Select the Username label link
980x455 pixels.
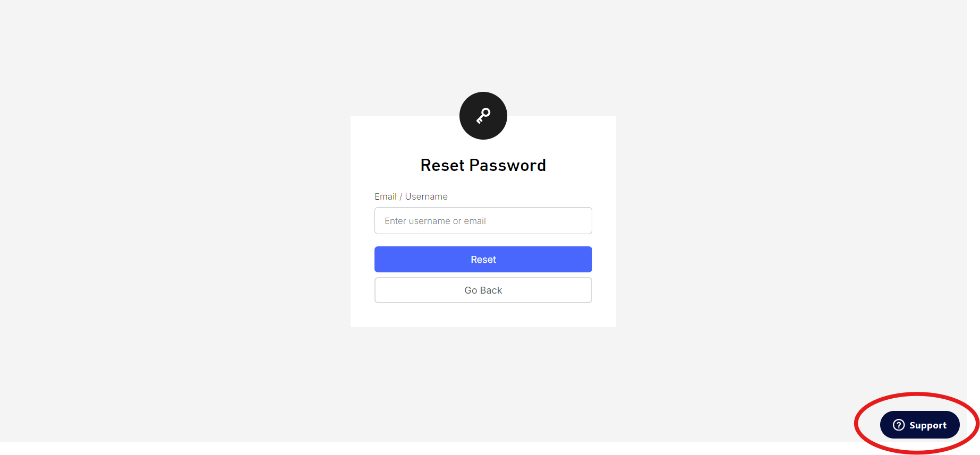pos(425,196)
